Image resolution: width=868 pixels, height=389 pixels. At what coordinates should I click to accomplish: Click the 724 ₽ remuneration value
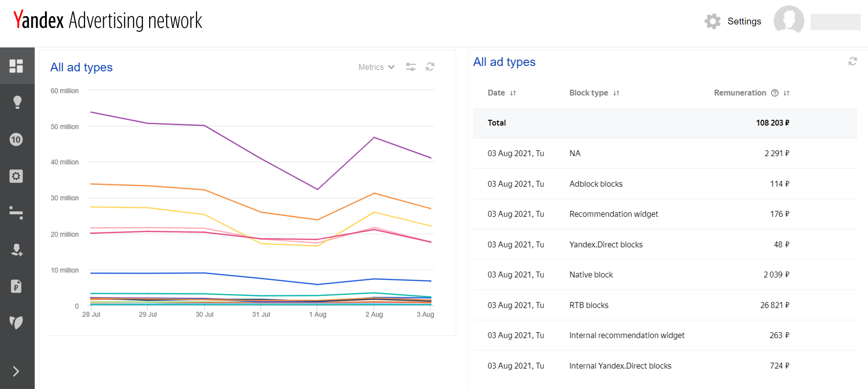[780, 366]
